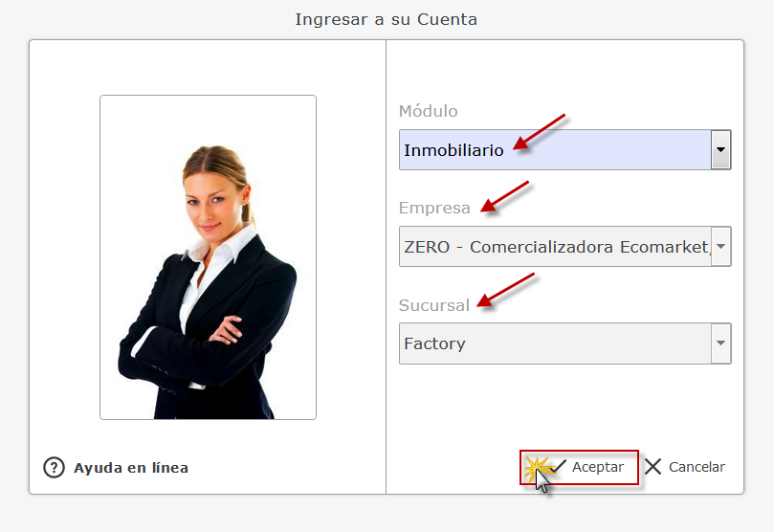Click the Ingresar a su Cuenta title
The height and width of the screenshot is (532, 774).
386,19
